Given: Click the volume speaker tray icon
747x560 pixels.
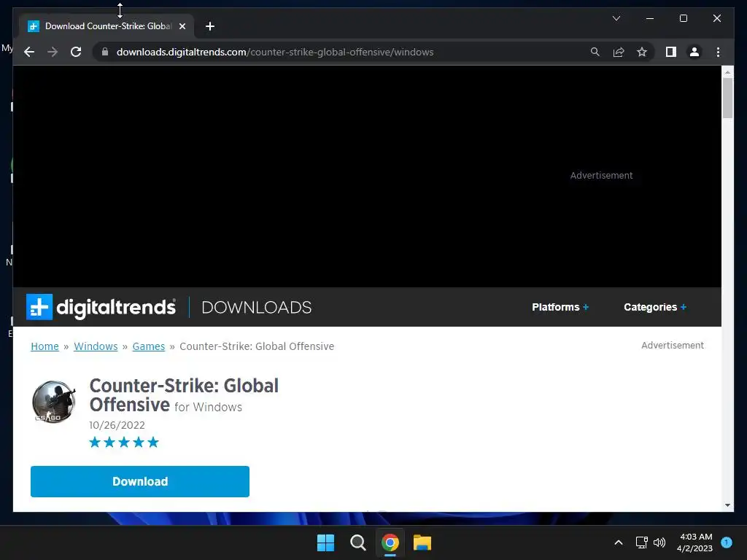Looking at the screenshot, I should click(x=659, y=542).
